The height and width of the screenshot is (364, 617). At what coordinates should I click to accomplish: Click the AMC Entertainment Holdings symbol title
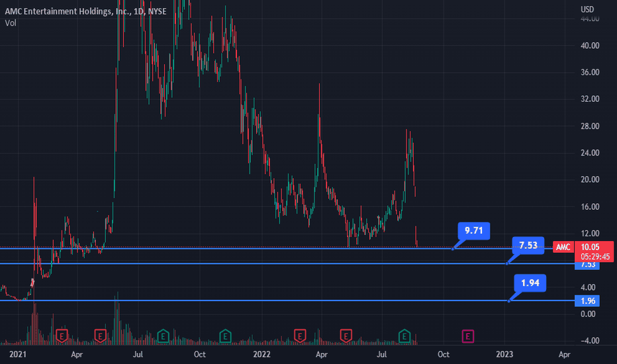click(85, 11)
